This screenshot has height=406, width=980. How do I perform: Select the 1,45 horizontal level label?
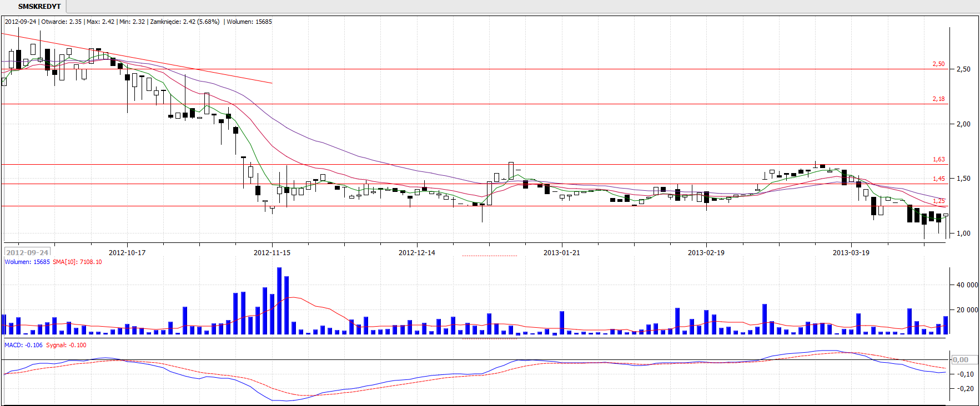click(x=938, y=179)
